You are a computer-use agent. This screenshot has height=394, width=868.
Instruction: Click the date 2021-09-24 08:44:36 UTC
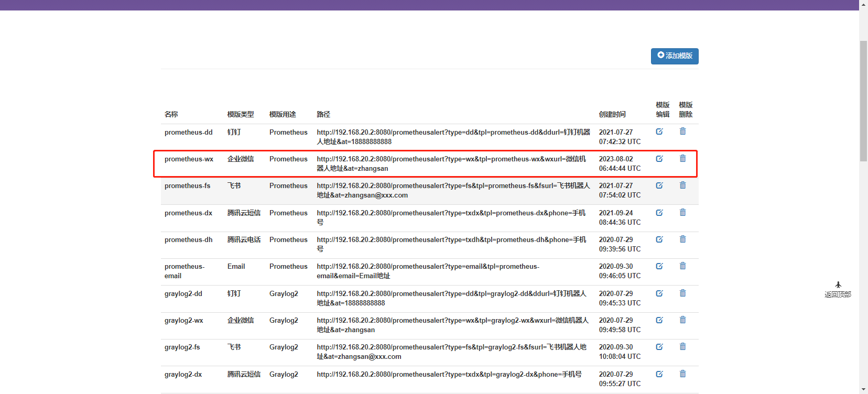coord(620,217)
